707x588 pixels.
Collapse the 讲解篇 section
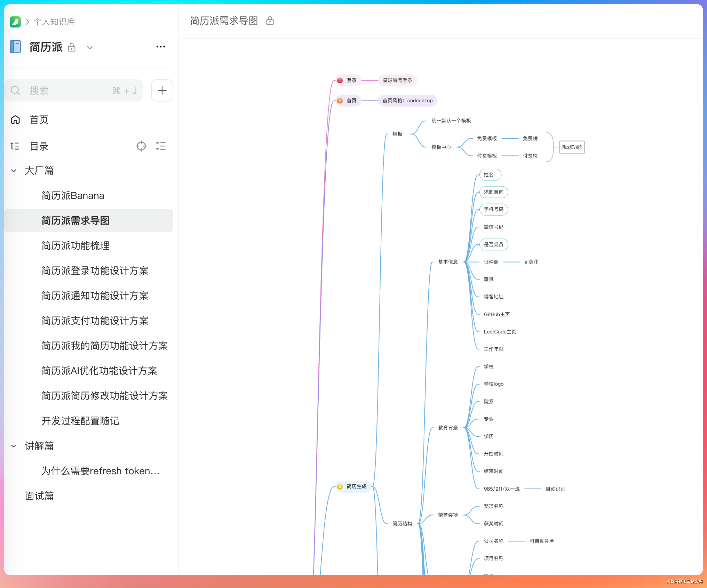pyautogui.click(x=14, y=446)
